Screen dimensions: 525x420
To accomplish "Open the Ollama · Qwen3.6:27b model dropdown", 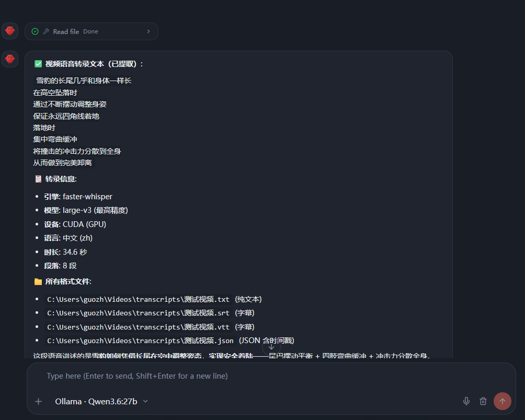I will tap(101, 401).
